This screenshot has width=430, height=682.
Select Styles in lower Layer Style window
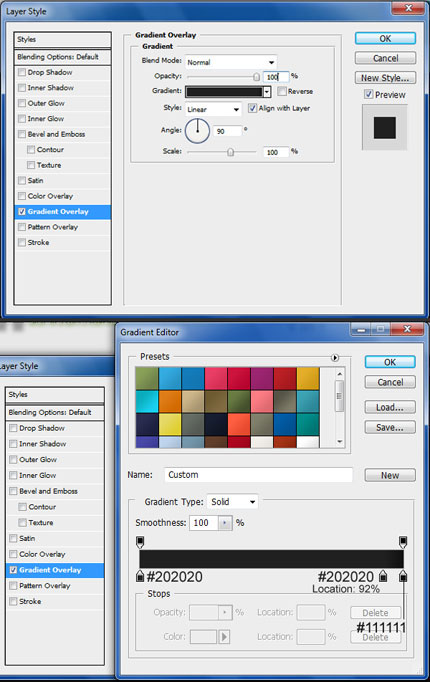coord(55,394)
